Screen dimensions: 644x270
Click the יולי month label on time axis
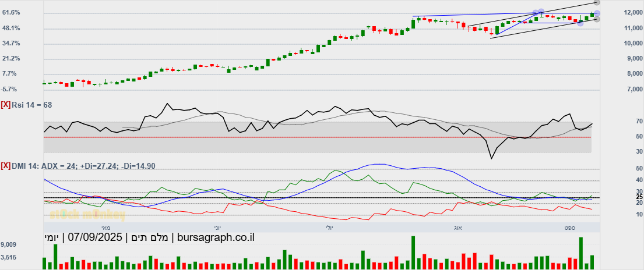pyautogui.click(x=330, y=227)
